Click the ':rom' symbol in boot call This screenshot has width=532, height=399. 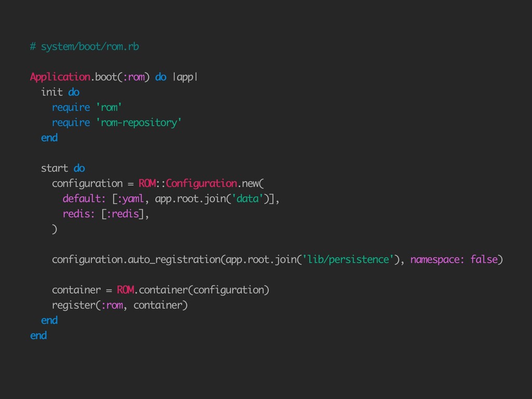click(x=134, y=77)
